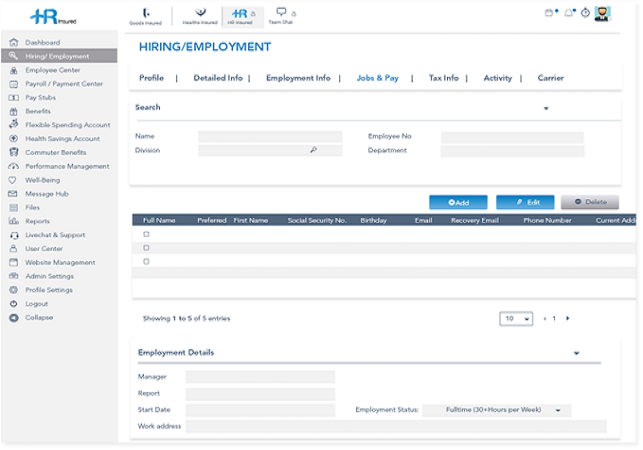Go to next page arrow

coord(568,318)
